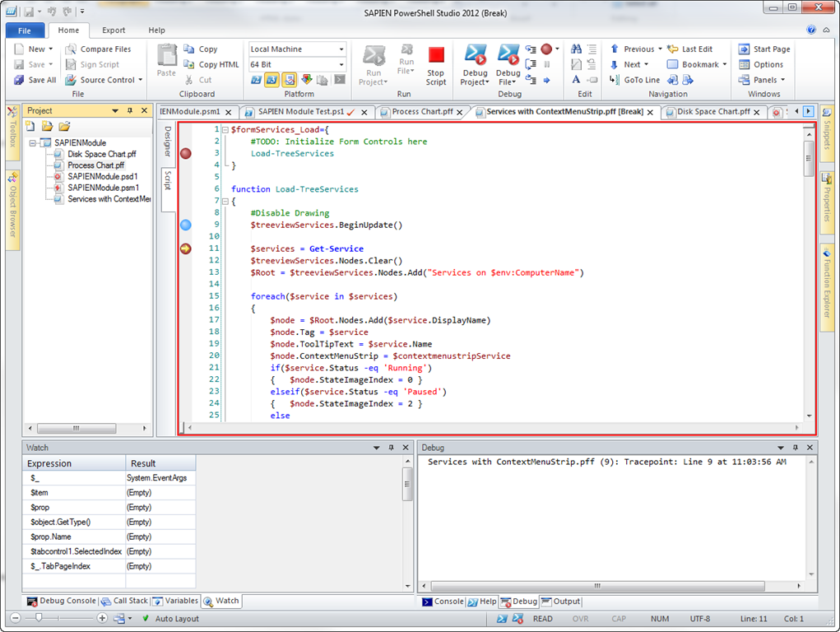Open the Toolbox side panel
Screen dimensions: 840x632
pos(12,132)
